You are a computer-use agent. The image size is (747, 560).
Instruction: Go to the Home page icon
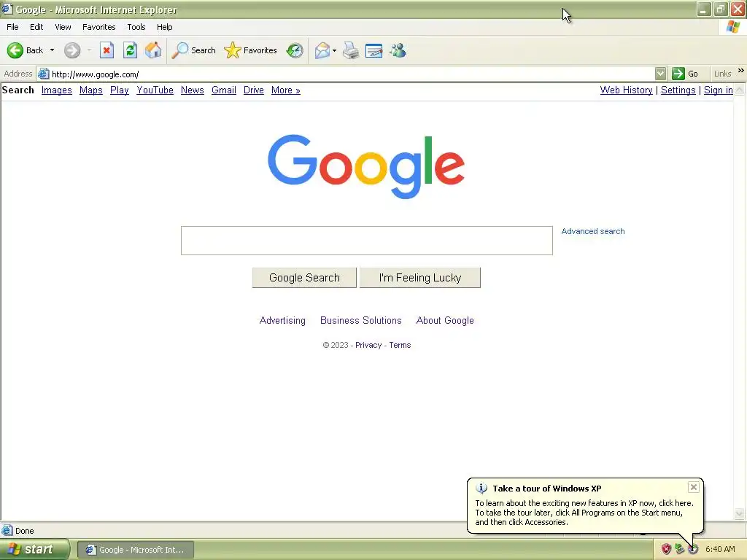pyautogui.click(x=153, y=50)
